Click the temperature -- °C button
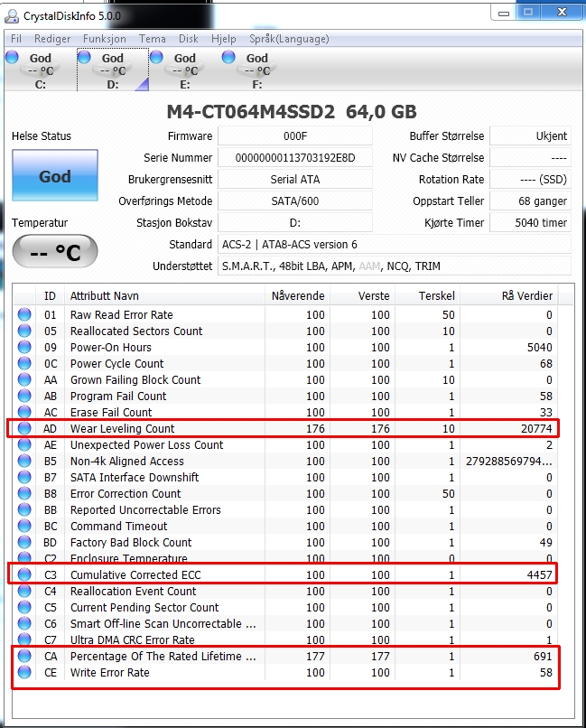This screenshot has width=586, height=728. (55, 251)
